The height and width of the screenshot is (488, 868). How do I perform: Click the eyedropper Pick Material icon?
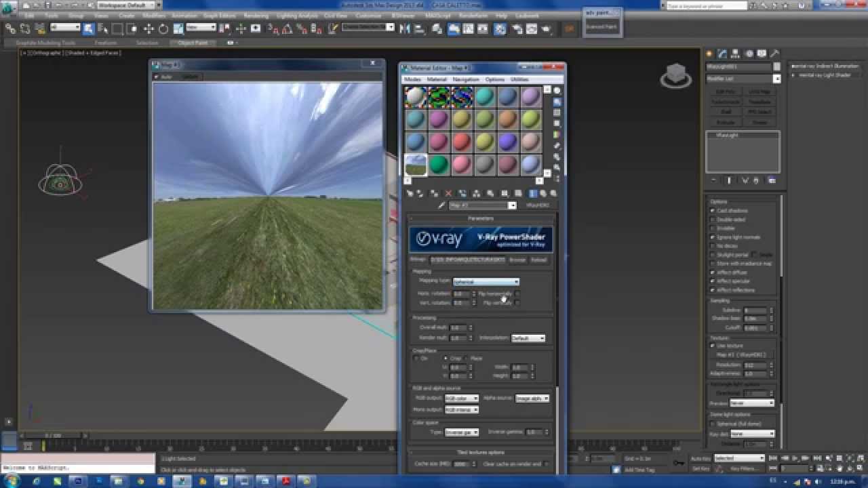(441, 205)
